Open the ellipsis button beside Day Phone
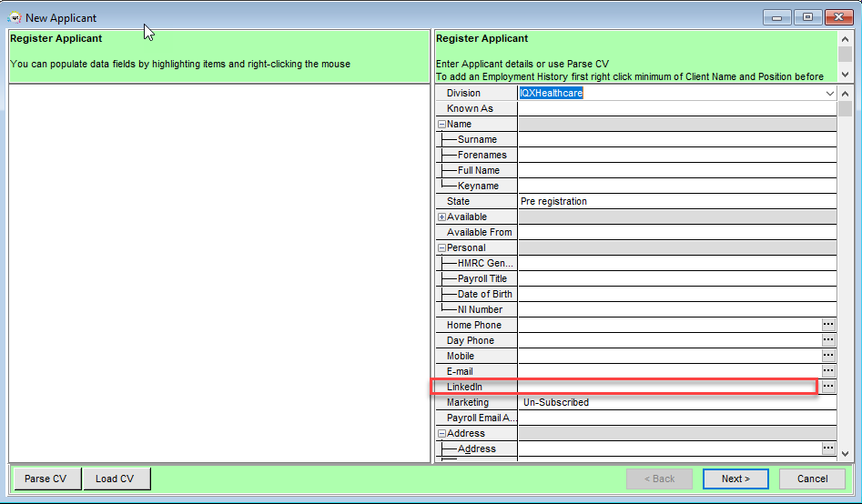 [x=828, y=339]
